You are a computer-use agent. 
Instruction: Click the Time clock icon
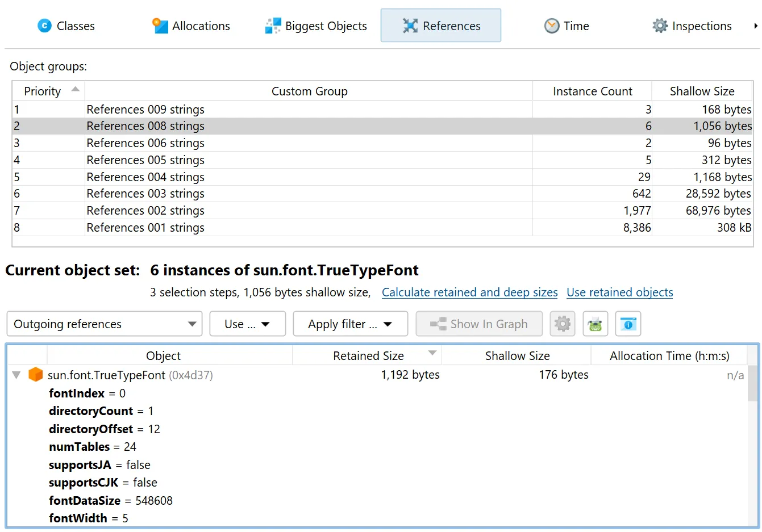pyautogui.click(x=552, y=26)
